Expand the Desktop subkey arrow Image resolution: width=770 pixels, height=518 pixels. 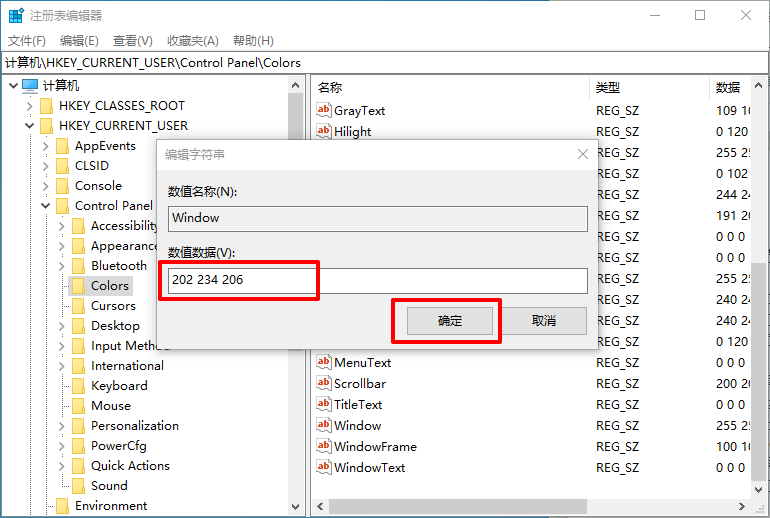(61, 326)
